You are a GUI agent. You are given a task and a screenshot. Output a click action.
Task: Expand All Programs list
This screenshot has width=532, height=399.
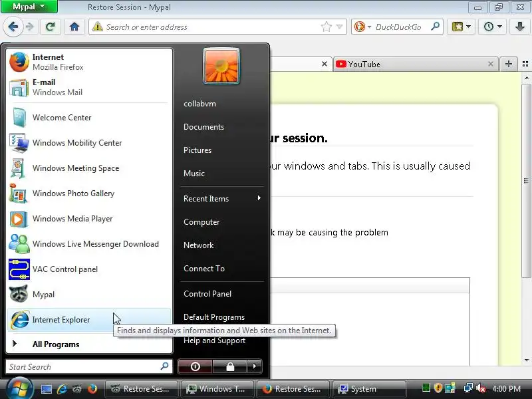89,344
